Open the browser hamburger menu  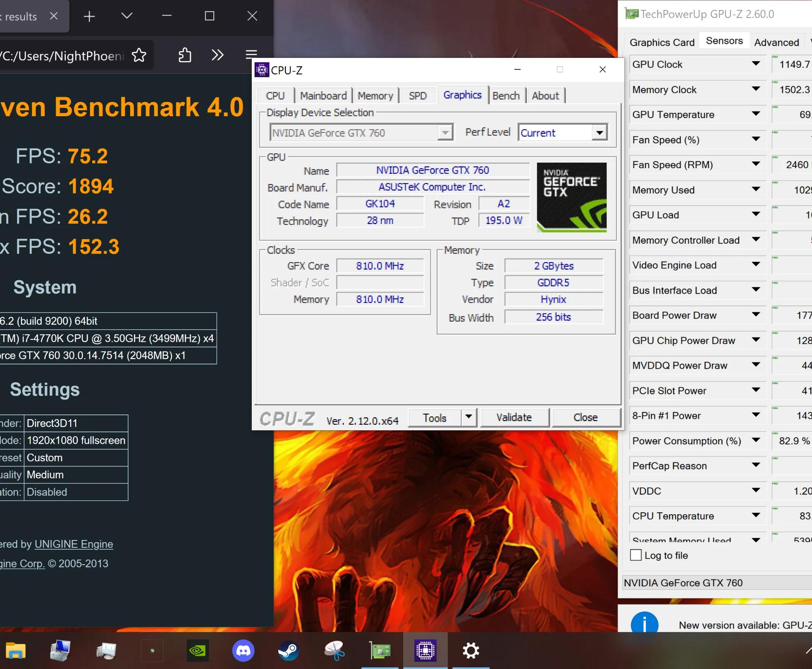251,54
